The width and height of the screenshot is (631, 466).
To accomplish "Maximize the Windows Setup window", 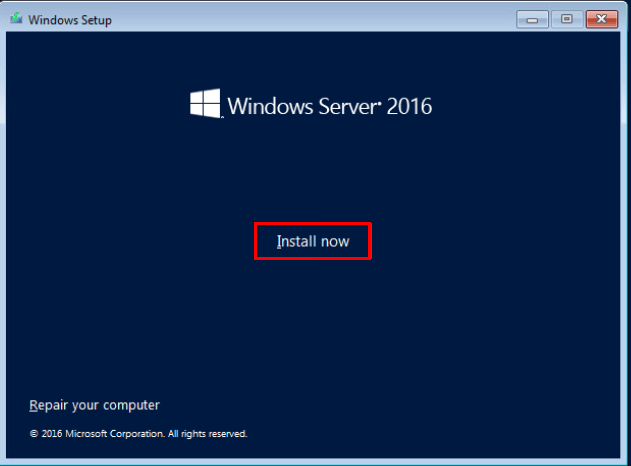I will [x=567, y=19].
